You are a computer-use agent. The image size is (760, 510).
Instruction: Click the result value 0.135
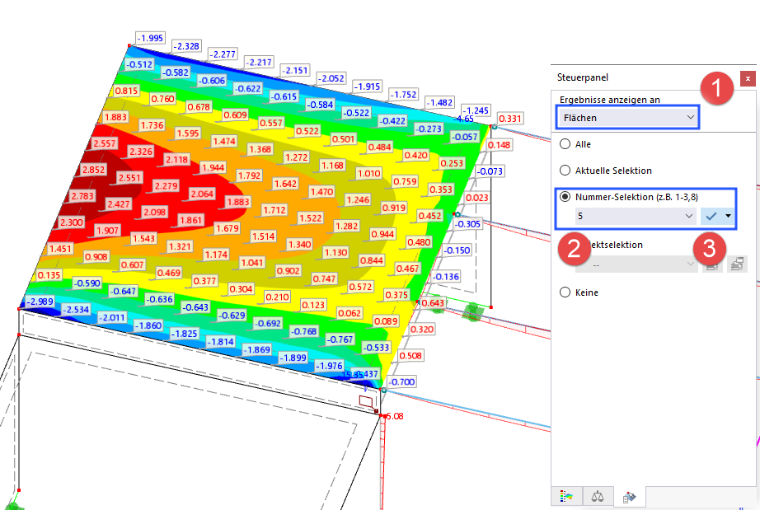(49, 275)
